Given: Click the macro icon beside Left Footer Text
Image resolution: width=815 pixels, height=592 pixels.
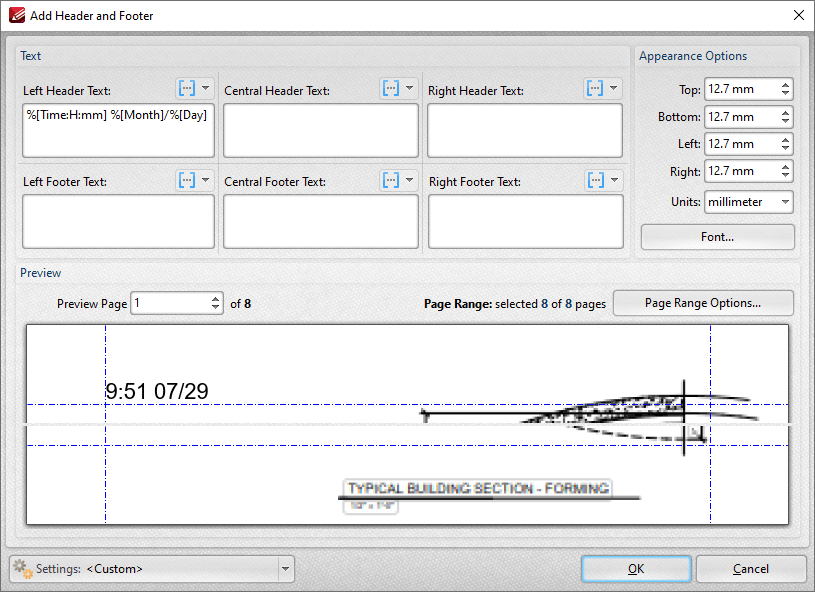Looking at the screenshot, I should coord(188,180).
